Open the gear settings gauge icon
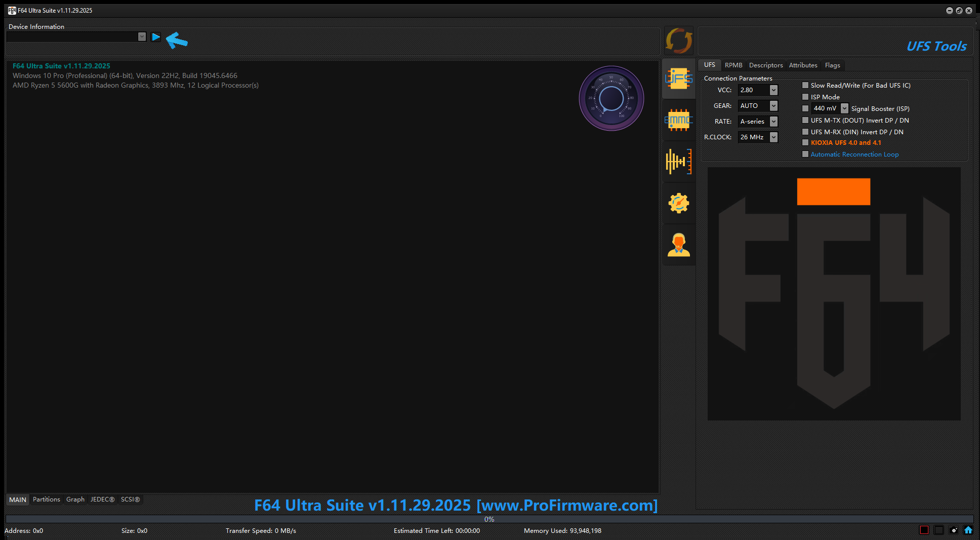980x540 pixels. (x=679, y=203)
